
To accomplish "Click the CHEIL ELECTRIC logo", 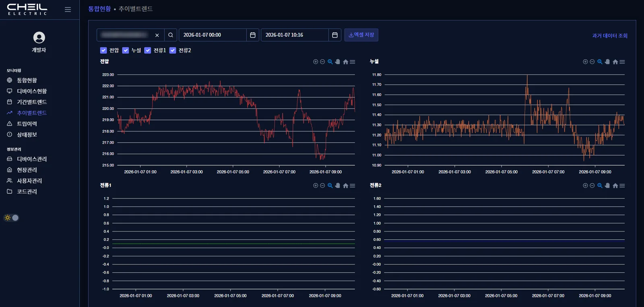I will click(x=27, y=10).
